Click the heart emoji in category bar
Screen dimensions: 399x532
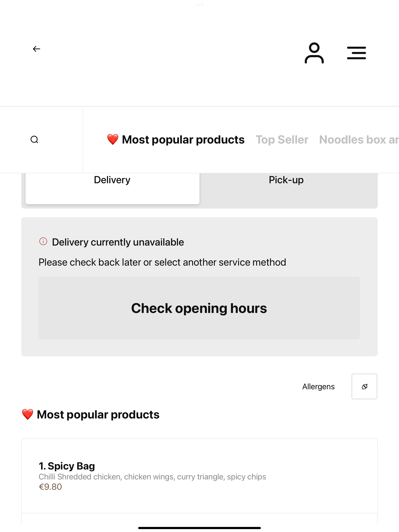click(113, 139)
